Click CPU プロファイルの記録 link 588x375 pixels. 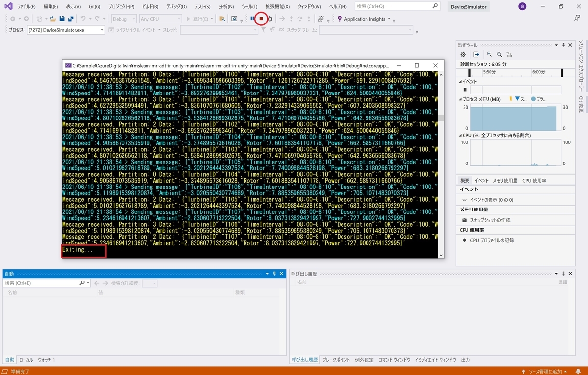(x=492, y=240)
